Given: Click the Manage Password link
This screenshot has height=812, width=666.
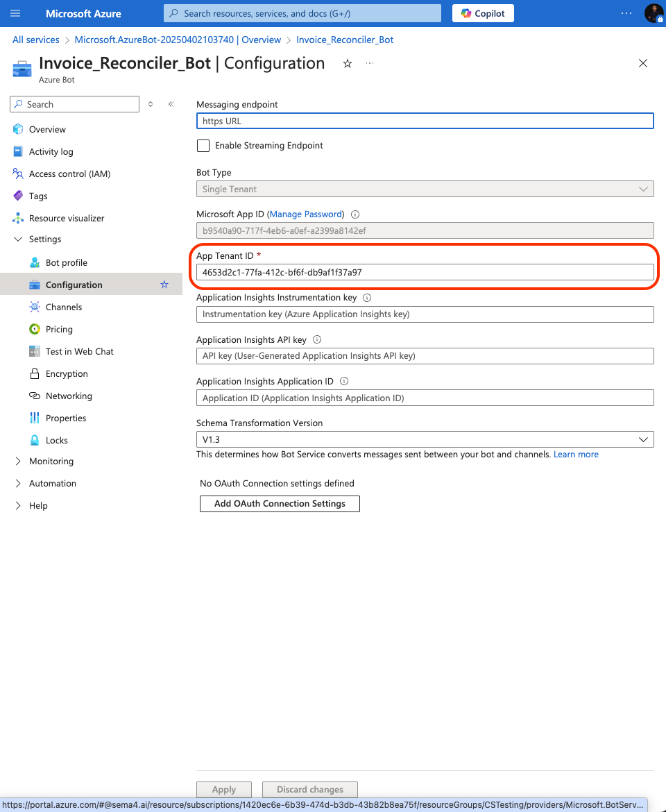Looking at the screenshot, I should pos(305,214).
